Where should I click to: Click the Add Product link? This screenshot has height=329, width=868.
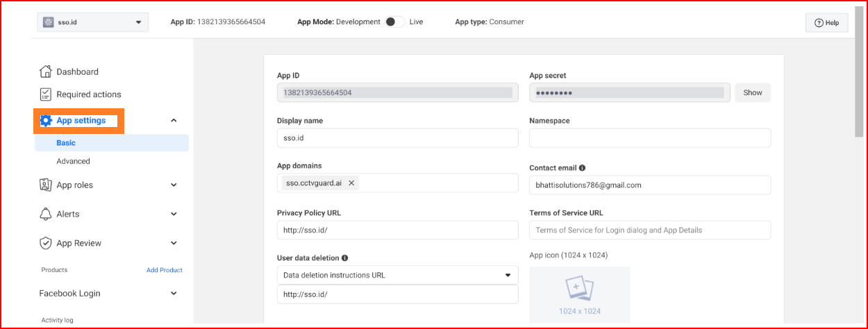165,270
